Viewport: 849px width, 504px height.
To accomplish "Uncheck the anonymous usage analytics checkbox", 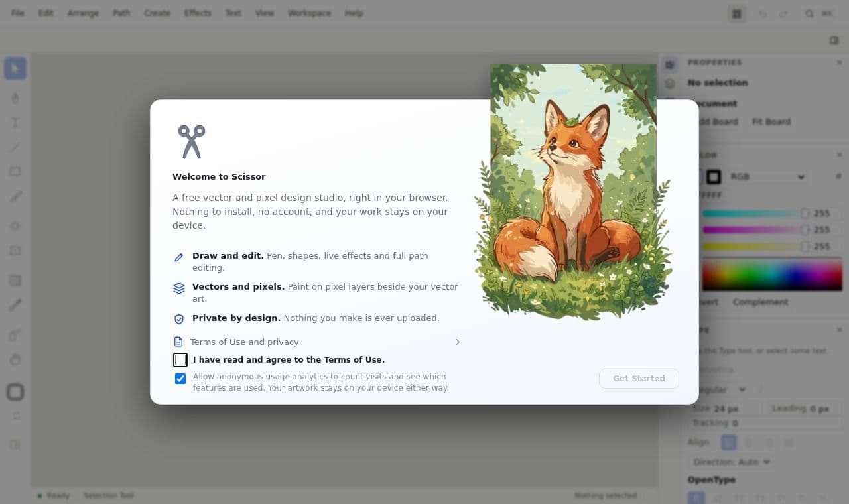I will pyautogui.click(x=180, y=379).
